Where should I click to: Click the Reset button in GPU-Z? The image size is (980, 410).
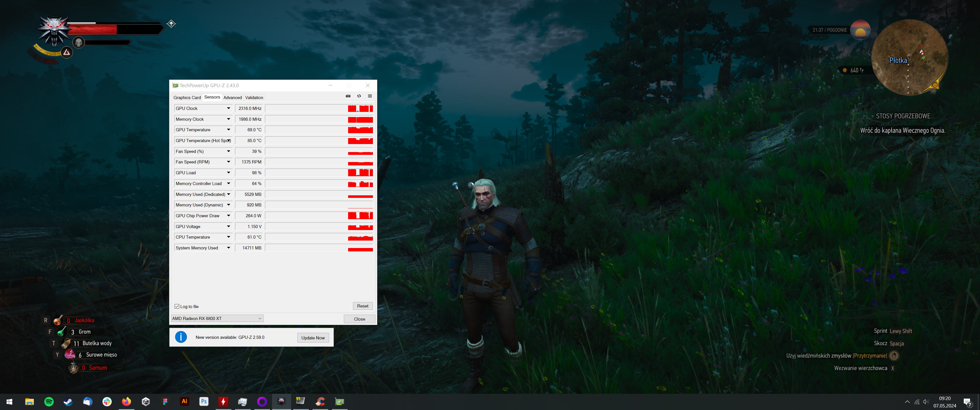pyautogui.click(x=363, y=306)
